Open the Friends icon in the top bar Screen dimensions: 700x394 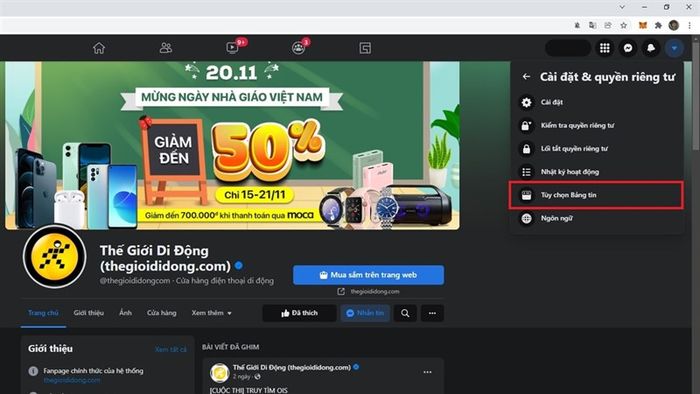pyautogui.click(x=166, y=48)
